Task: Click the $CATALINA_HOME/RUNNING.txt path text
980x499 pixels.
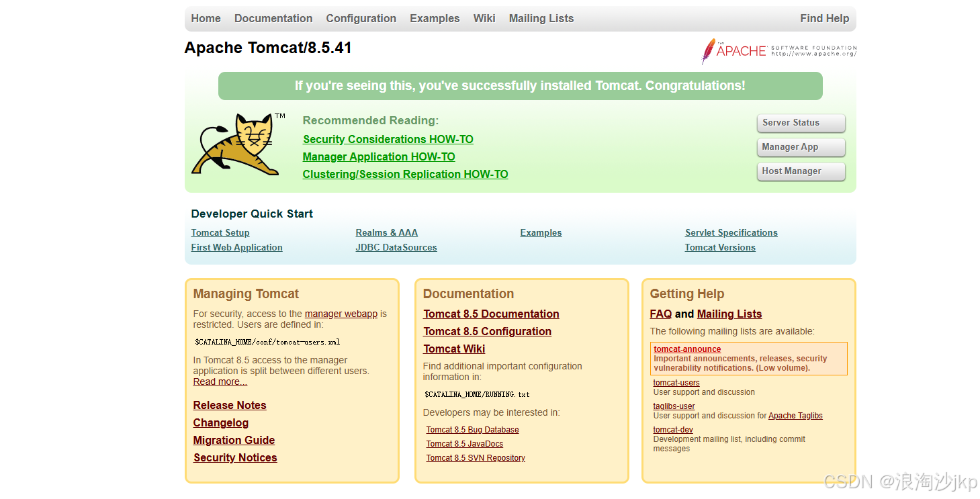Action: (478, 395)
